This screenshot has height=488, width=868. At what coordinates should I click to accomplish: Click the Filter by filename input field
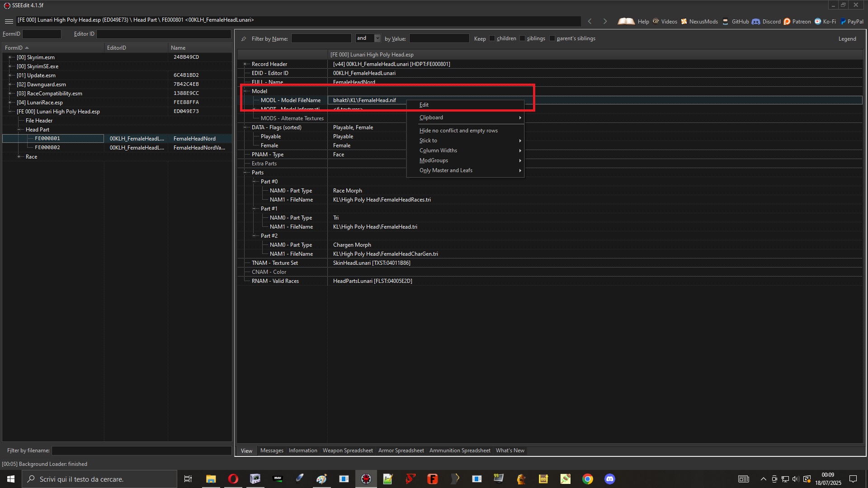142,450
